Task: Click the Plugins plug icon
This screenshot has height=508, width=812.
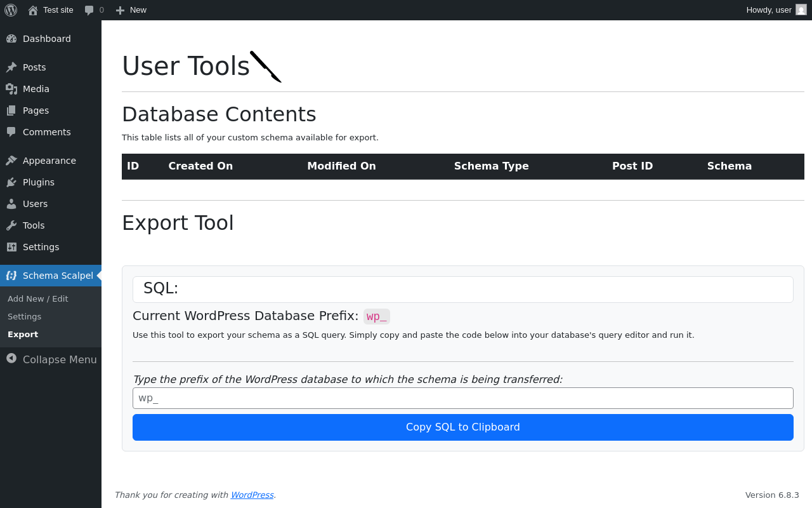Action: point(11,182)
